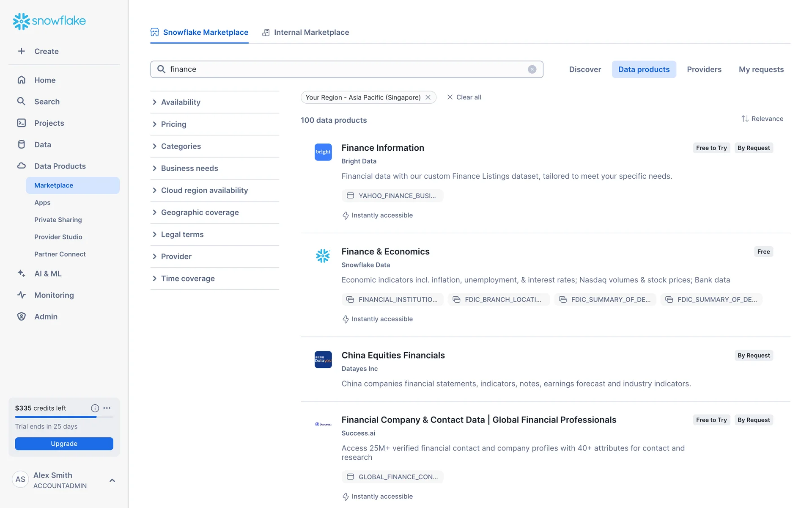Change the Relevance sort order
Viewport: 812px width, 508px height.
[x=762, y=119]
